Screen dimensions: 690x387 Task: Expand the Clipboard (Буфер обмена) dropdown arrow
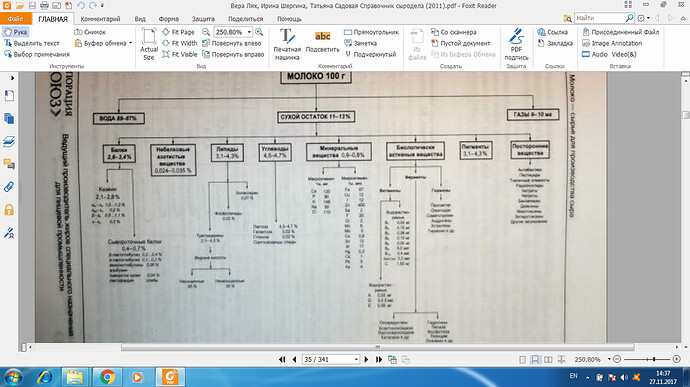131,43
